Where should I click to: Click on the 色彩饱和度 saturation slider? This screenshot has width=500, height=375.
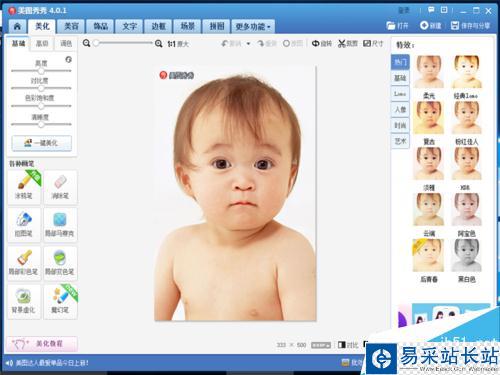pos(41,106)
